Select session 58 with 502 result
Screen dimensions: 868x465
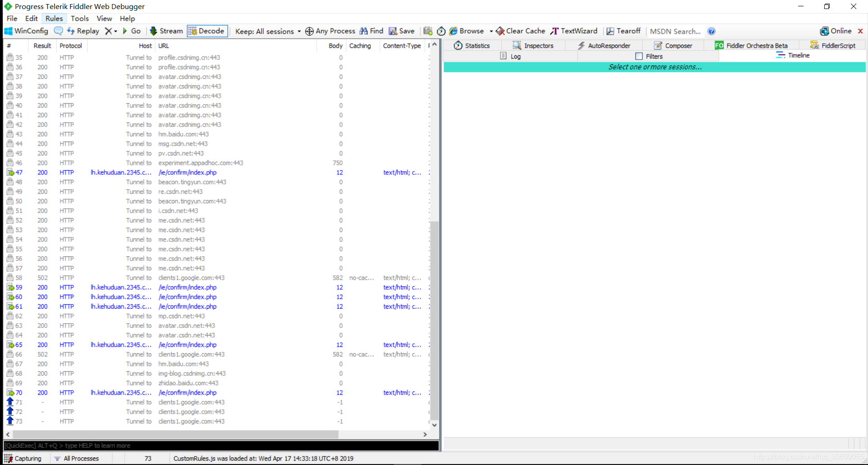click(216, 278)
